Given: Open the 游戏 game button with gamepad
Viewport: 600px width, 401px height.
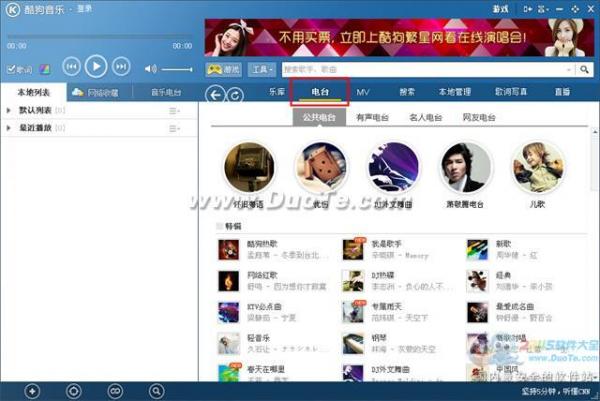Looking at the screenshot, I should 223,69.
